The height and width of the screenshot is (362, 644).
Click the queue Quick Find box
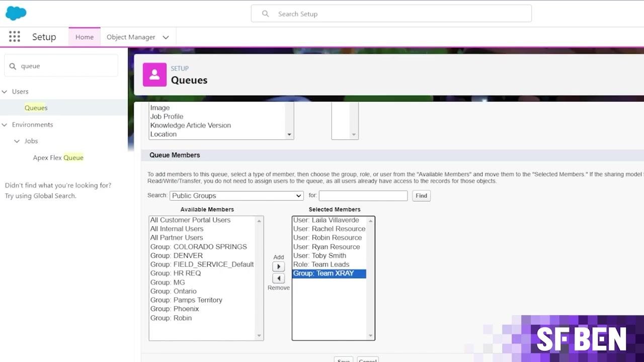pos(61,66)
